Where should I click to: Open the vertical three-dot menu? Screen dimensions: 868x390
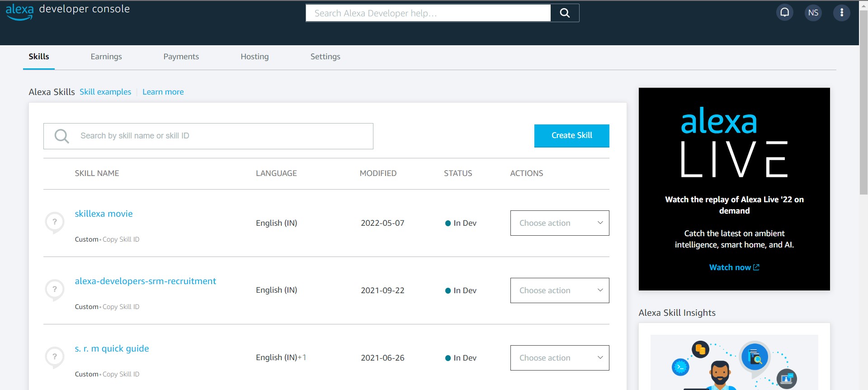(842, 13)
